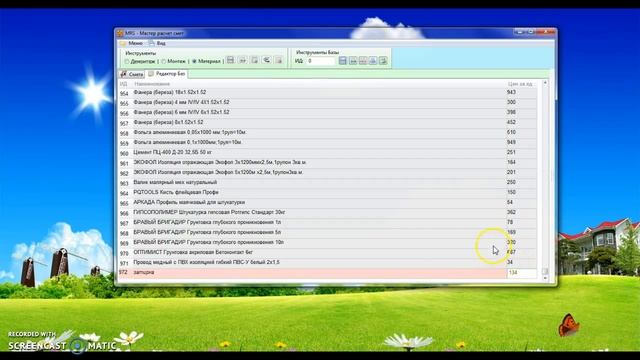Click price 34 in row 971

coord(510,262)
